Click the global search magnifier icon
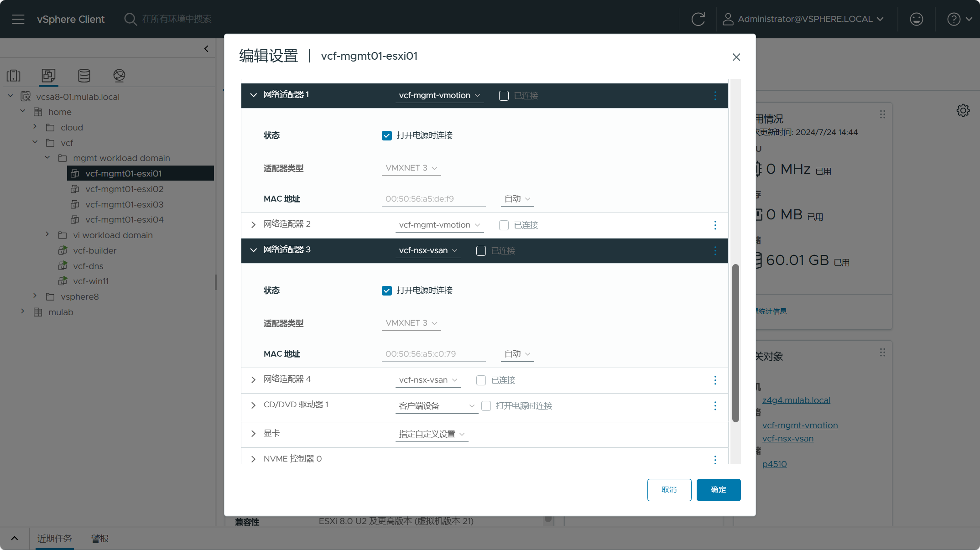 [x=130, y=19]
